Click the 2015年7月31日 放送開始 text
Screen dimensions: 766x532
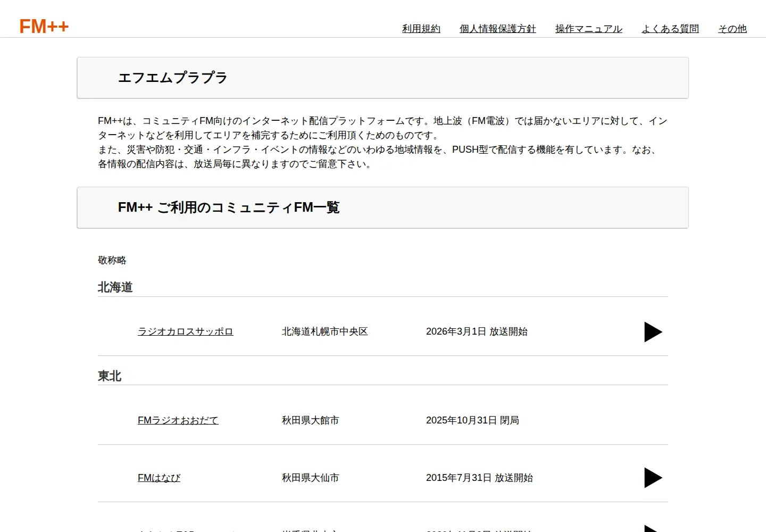pyautogui.click(x=479, y=478)
